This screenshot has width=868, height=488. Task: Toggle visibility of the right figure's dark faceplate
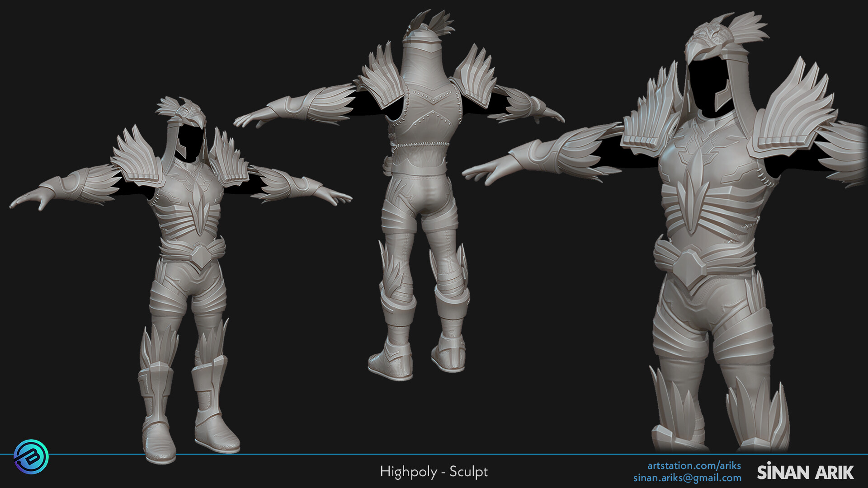(x=705, y=81)
